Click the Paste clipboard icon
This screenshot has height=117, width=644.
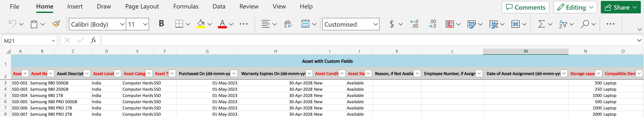34,24
